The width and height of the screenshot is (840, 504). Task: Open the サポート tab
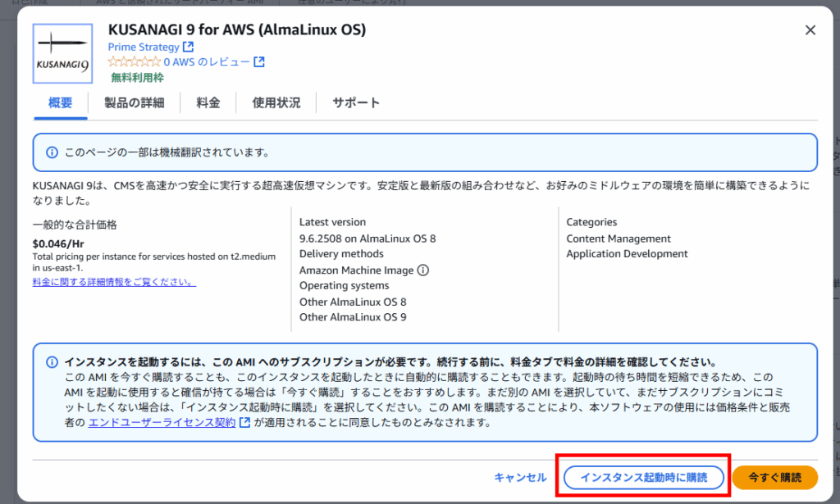356,102
